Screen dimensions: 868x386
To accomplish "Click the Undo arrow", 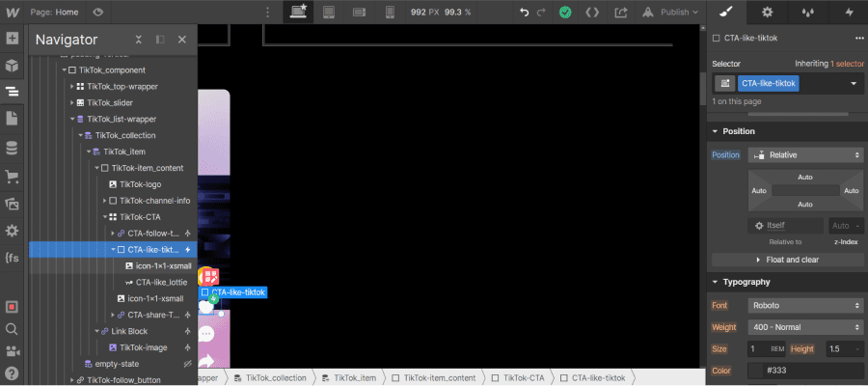I will tap(525, 12).
